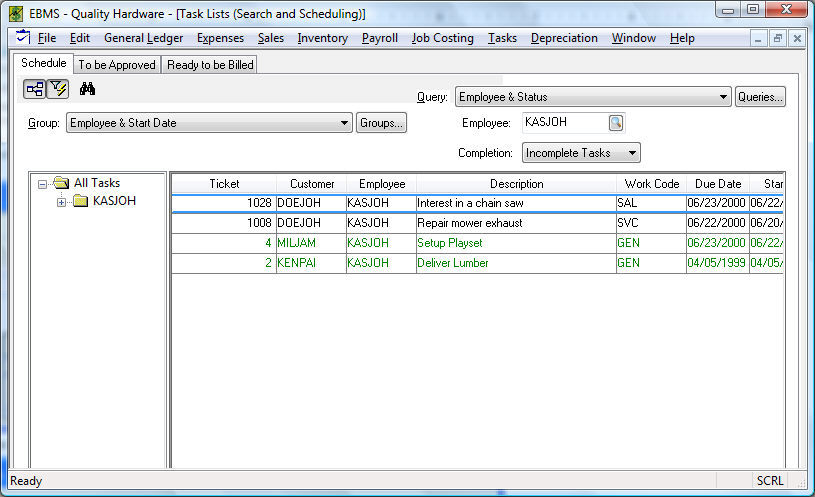The width and height of the screenshot is (815, 497).
Task: Click the All Tasks folder icon
Action: click(x=61, y=183)
